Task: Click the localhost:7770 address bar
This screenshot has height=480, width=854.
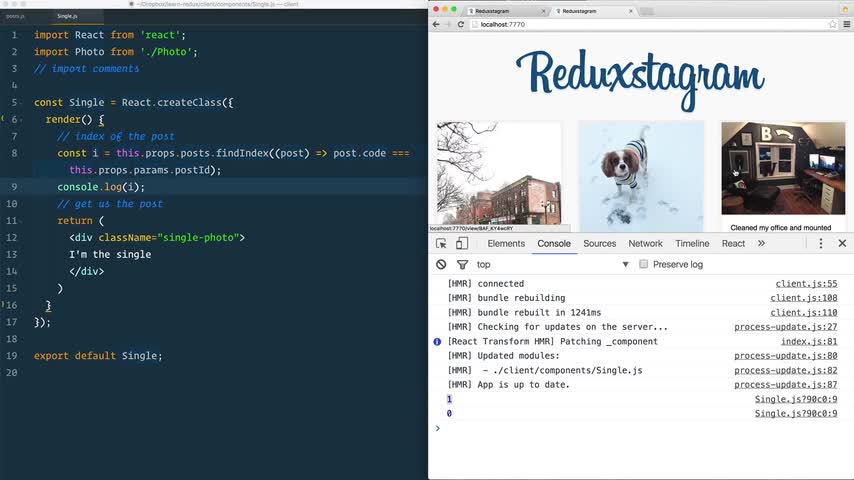Action: (648, 25)
